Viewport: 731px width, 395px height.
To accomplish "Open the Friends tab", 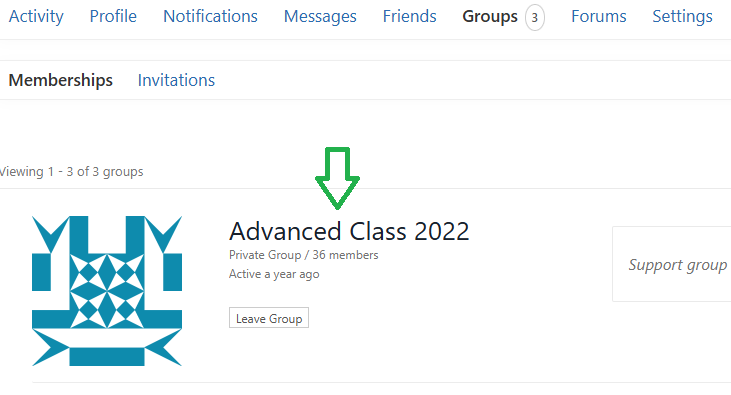I will 409,16.
